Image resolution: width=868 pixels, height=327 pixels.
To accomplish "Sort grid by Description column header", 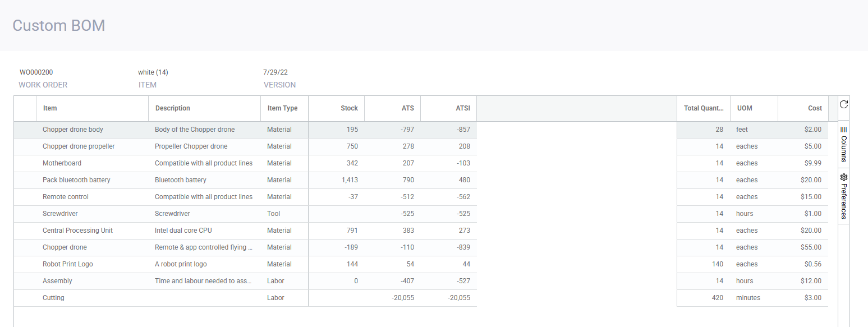I will tap(172, 108).
